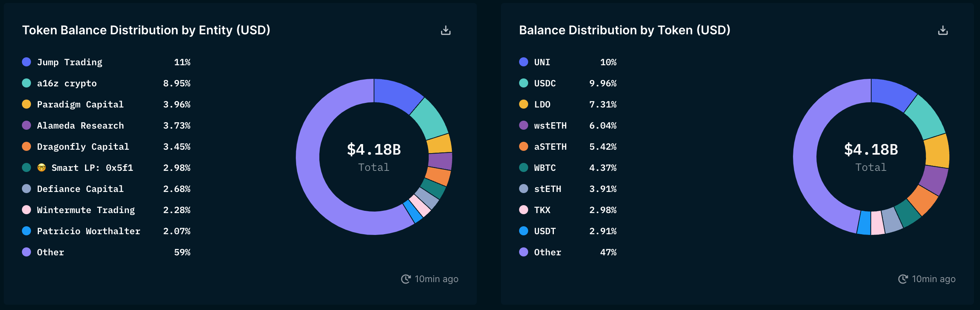The image size is (980, 310).
Task: Select the LDO token legend entry
Action: coord(542,104)
